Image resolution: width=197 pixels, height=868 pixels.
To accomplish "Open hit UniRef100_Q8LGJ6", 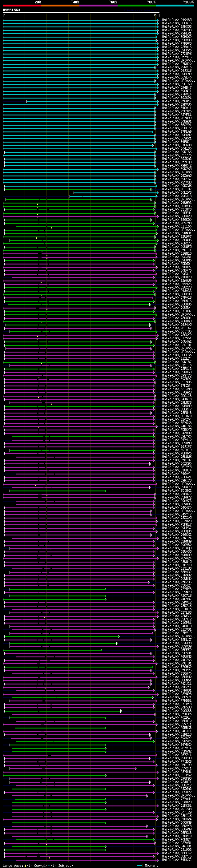I will tap(177, 23).
